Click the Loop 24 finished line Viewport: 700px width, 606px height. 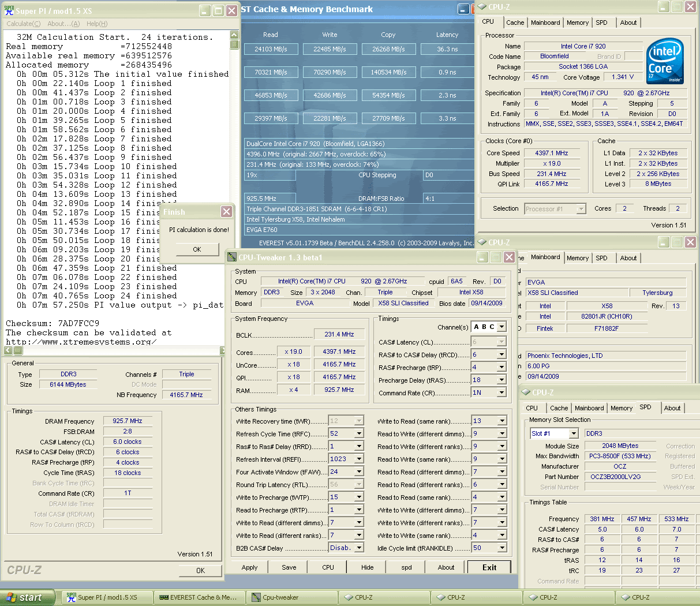click(96, 295)
